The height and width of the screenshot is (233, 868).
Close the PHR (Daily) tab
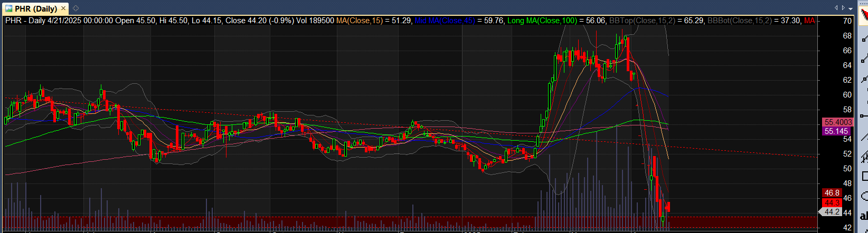click(64, 8)
